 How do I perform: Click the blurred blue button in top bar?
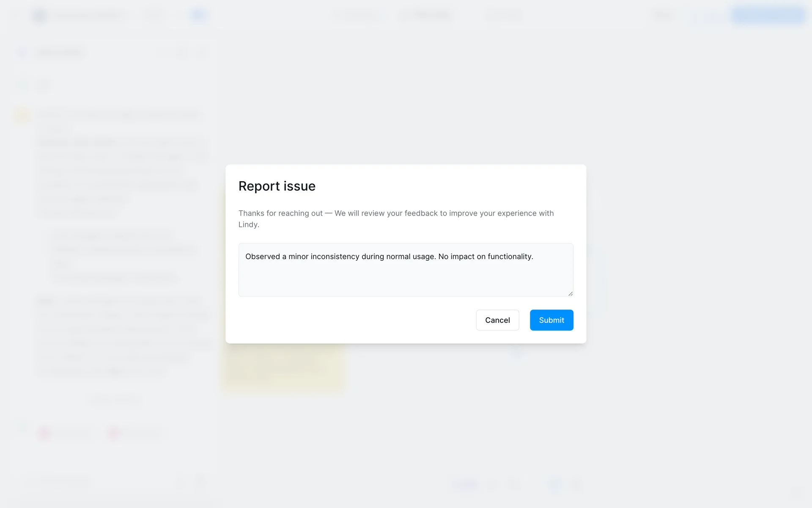(768, 16)
